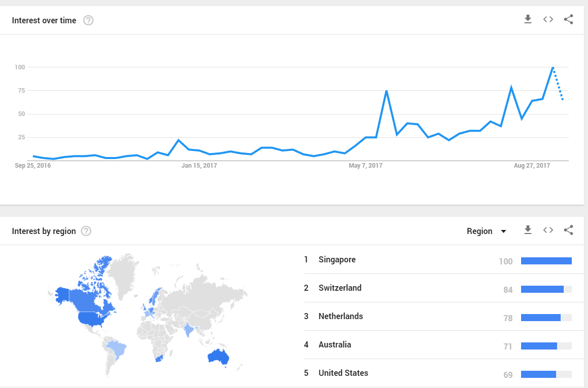Image resolution: width=588 pixels, height=388 pixels.
Task: Download Interest over time data
Action: [x=528, y=19]
